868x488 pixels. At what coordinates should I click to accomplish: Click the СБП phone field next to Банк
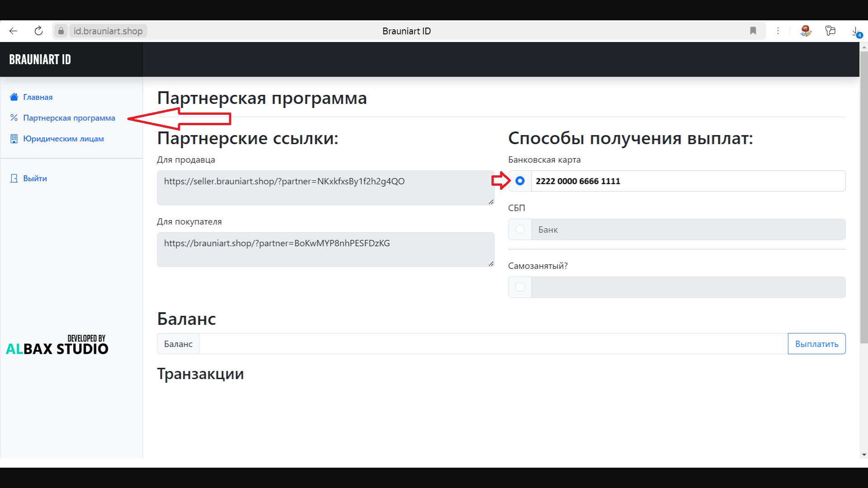pyautogui.click(x=767, y=230)
